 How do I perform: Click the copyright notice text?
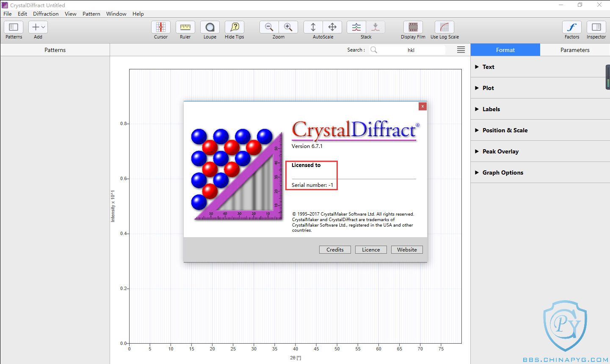(353, 222)
